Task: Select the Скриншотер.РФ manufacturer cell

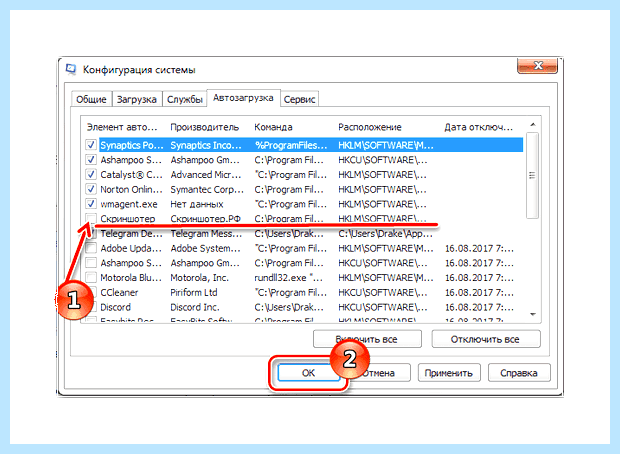Action: pyautogui.click(x=206, y=219)
